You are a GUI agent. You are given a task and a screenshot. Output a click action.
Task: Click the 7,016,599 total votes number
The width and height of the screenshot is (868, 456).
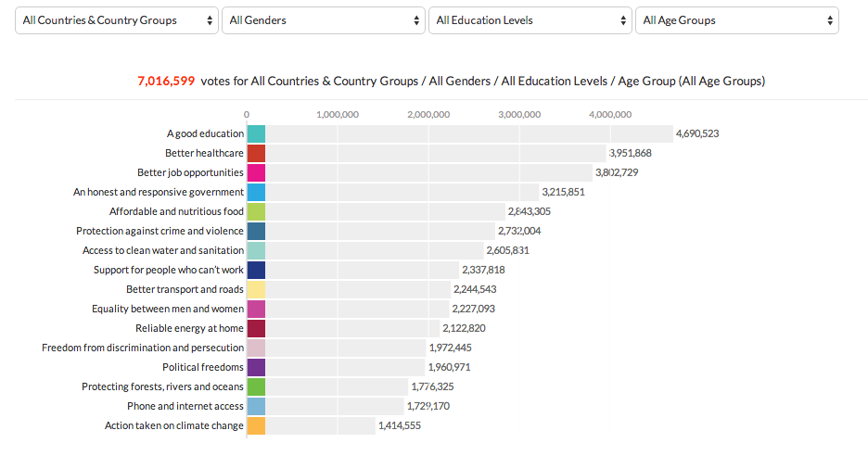point(166,82)
